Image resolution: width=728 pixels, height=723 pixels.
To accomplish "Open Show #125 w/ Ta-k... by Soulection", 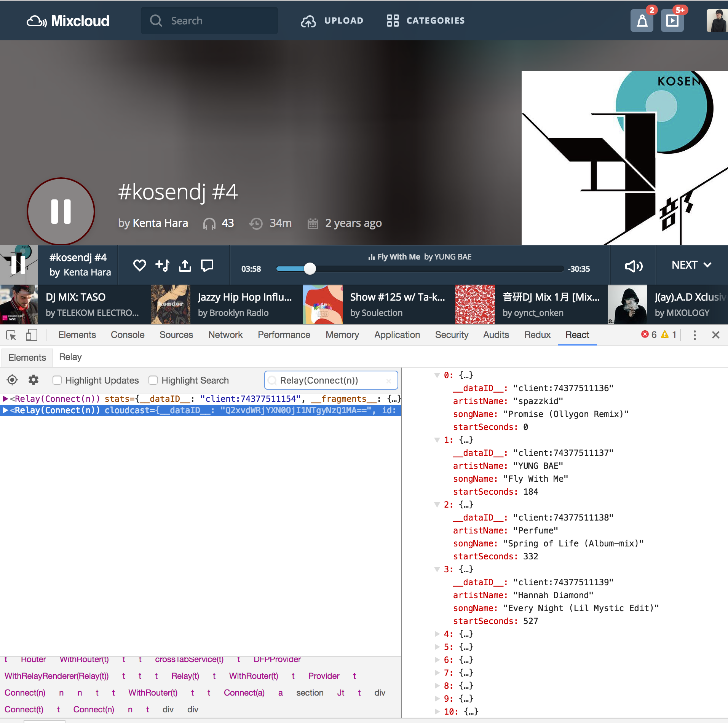I will 398,297.
